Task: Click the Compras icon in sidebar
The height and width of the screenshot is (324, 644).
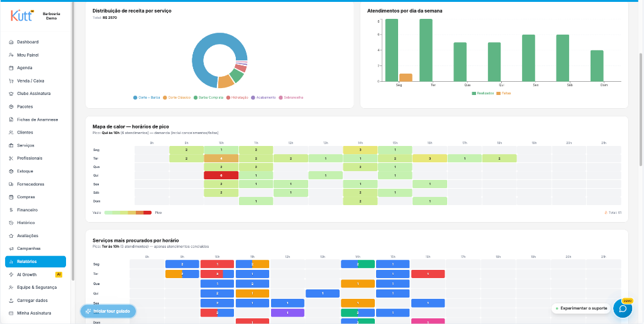Action: (x=11, y=197)
